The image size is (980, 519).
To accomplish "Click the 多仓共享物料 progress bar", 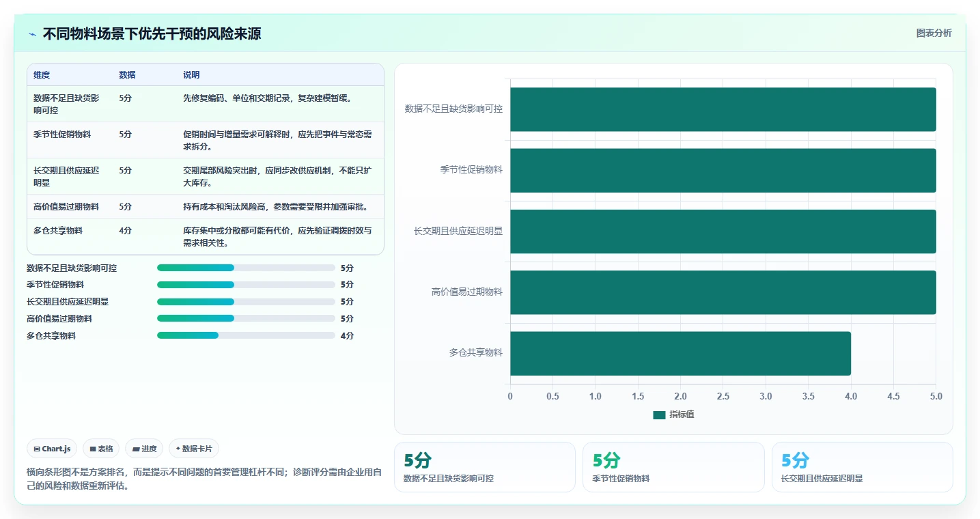I will (246, 335).
